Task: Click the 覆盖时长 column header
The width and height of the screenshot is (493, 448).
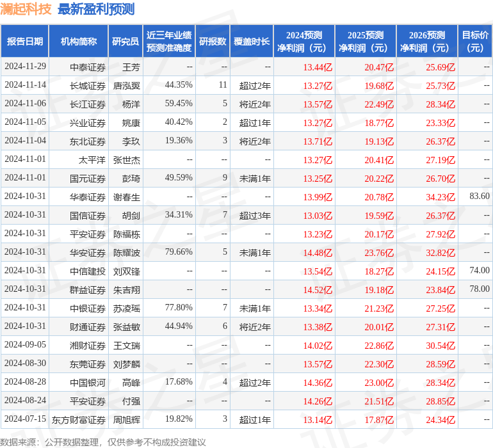Action: [251, 42]
